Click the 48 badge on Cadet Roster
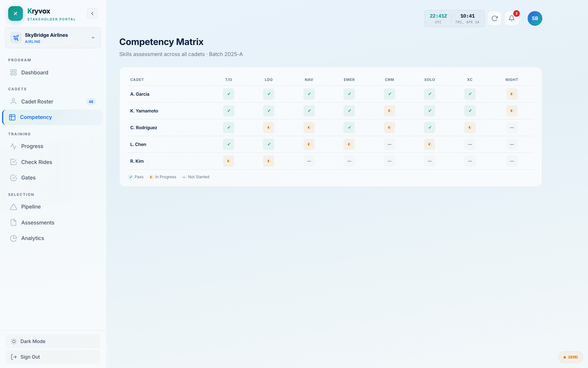Viewport: 588px width, 368px height. [91, 102]
